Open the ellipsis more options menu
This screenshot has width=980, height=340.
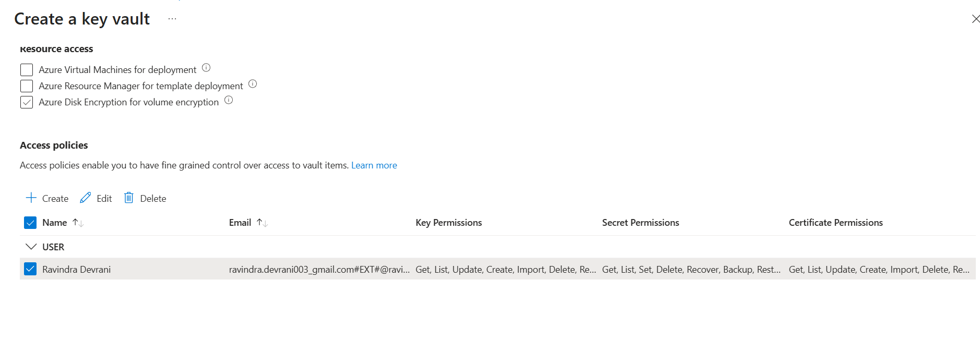point(172,19)
